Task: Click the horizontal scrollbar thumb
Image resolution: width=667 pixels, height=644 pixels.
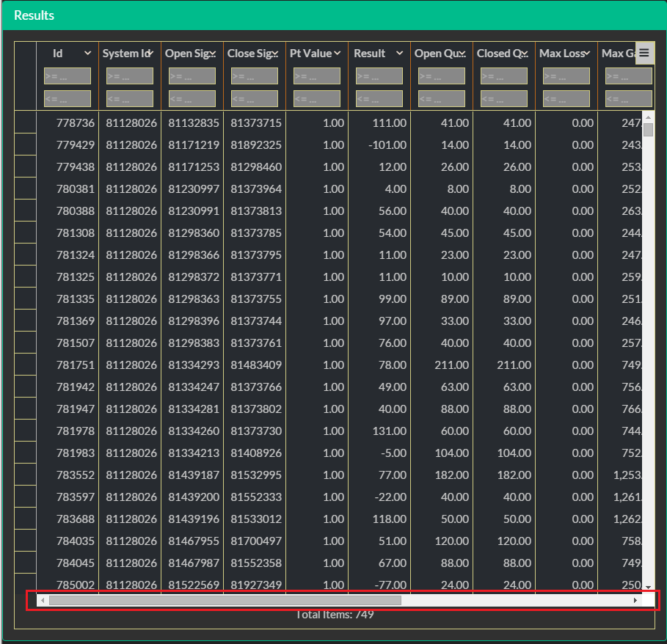Action: point(225,600)
